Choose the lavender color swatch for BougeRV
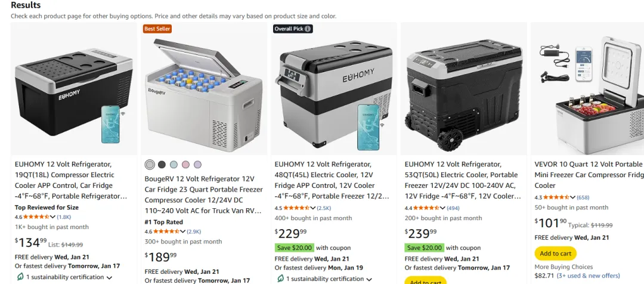Viewport: 644px width, 284px height. pos(198,165)
